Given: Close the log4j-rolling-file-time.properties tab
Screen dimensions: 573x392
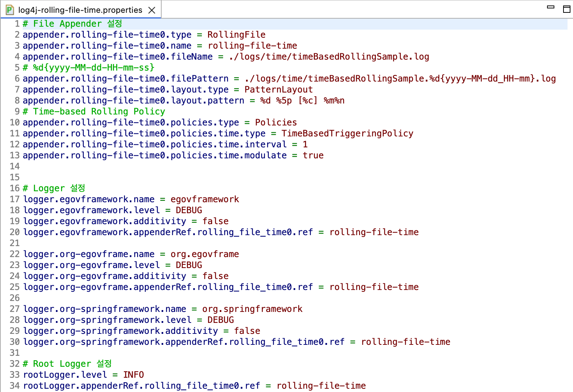Looking at the screenshot, I should point(152,10).
